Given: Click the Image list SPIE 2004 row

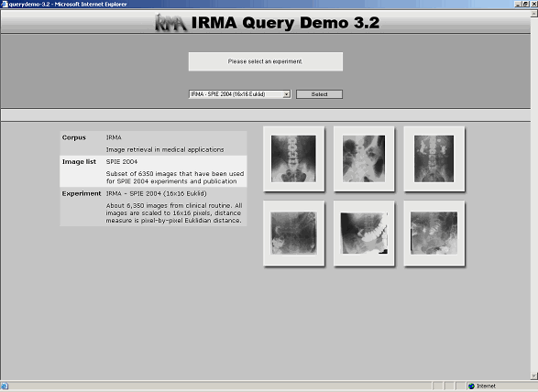Looking at the screenshot, I should [x=153, y=171].
